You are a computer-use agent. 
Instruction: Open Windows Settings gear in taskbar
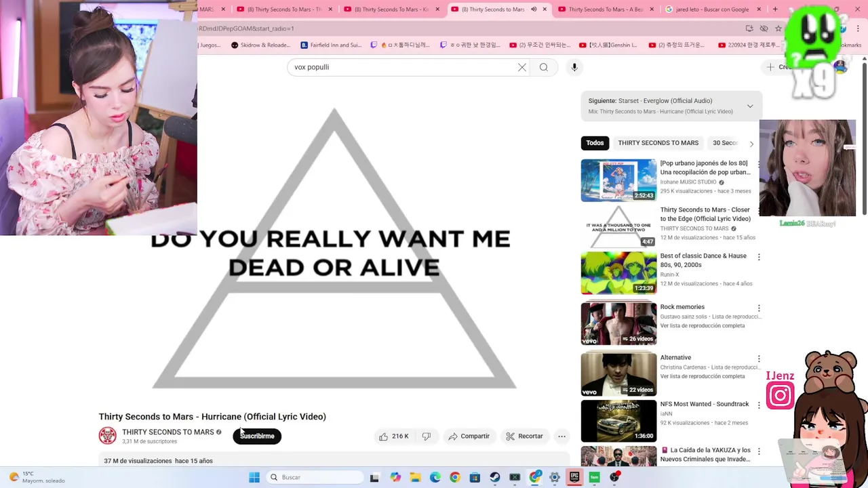pos(555,477)
